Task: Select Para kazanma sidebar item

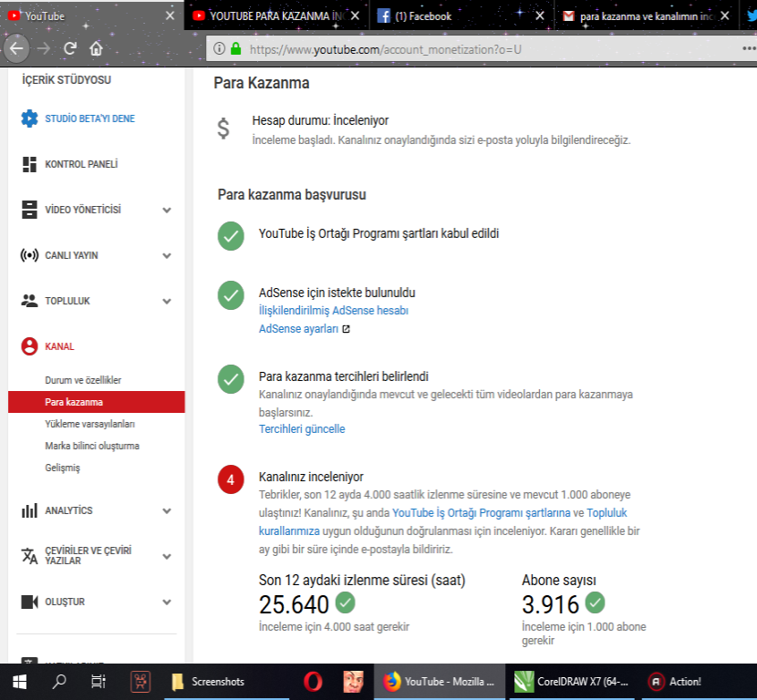Action: (x=97, y=402)
